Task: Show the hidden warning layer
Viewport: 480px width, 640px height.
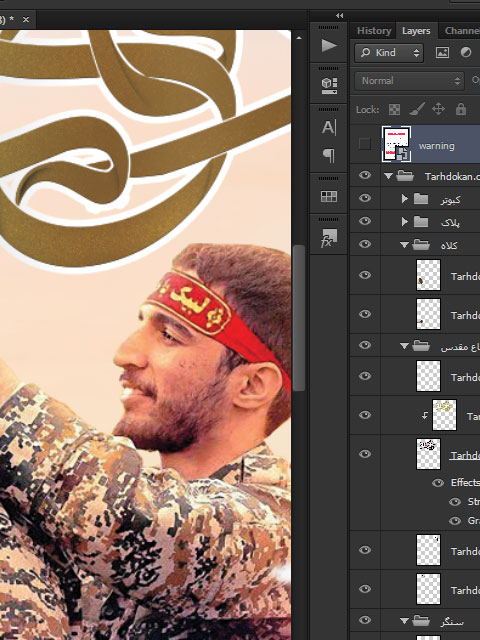Action: point(364,144)
